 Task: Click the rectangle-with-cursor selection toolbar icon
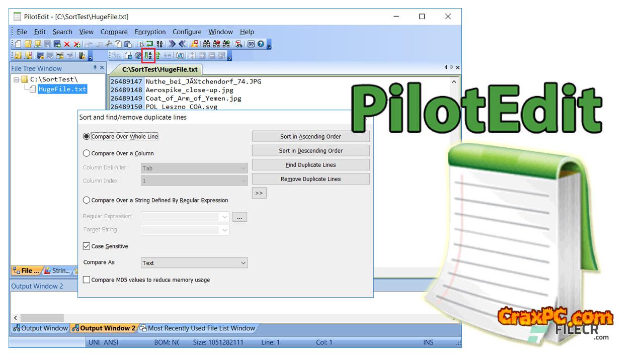click(140, 44)
